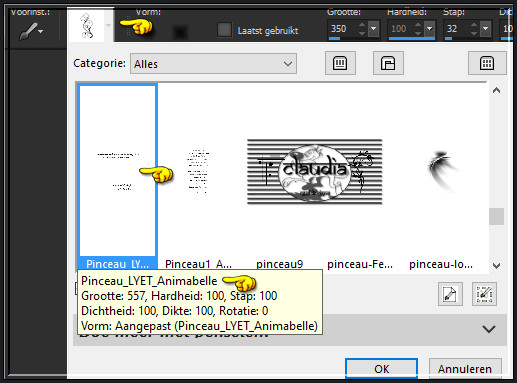
Task: Open the Stap dropdown arrow
Action: 485,29
